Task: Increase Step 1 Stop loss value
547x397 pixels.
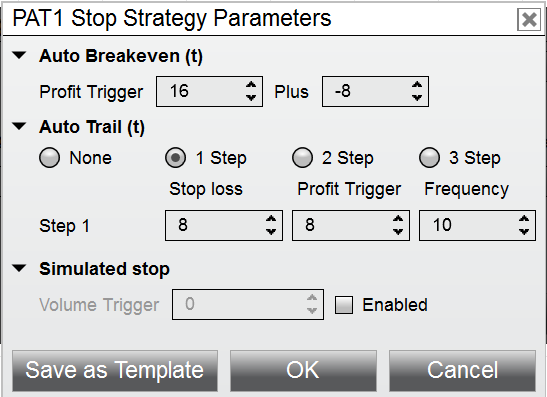Action: (x=271, y=219)
